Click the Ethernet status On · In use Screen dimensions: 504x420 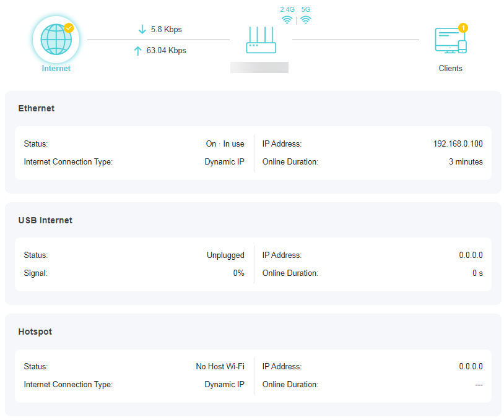pyautogui.click(x=225, y=144)
